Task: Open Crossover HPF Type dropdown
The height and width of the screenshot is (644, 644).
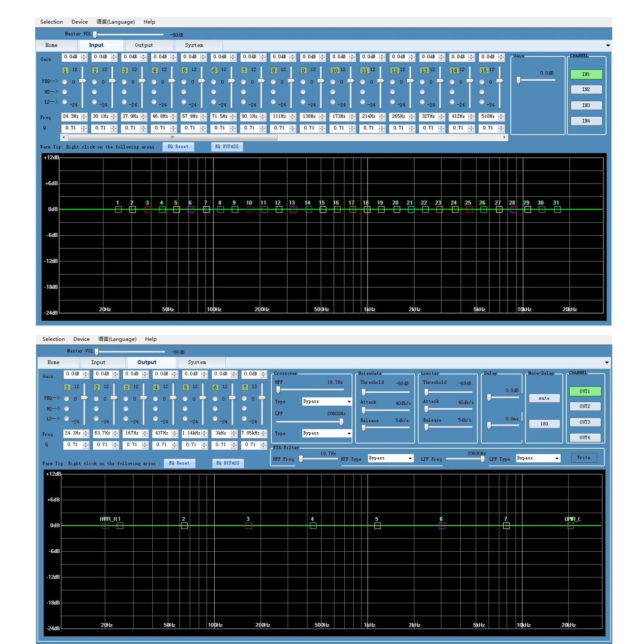Action: coord(327,401)
